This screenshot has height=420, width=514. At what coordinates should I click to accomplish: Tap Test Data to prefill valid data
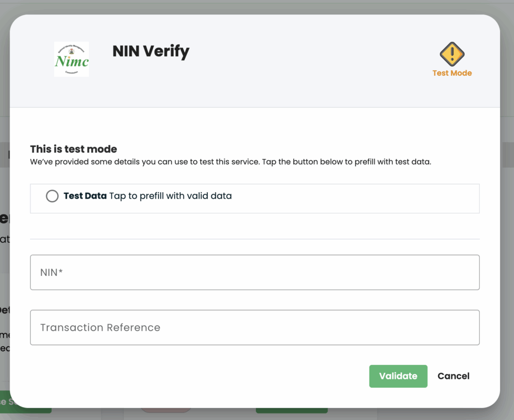tap(147, 196)
